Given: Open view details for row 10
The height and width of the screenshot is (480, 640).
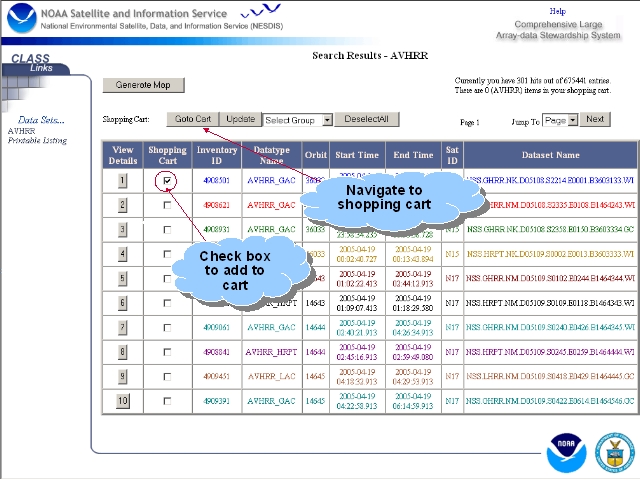Looking at the screenshot, I should pos(122,401).
